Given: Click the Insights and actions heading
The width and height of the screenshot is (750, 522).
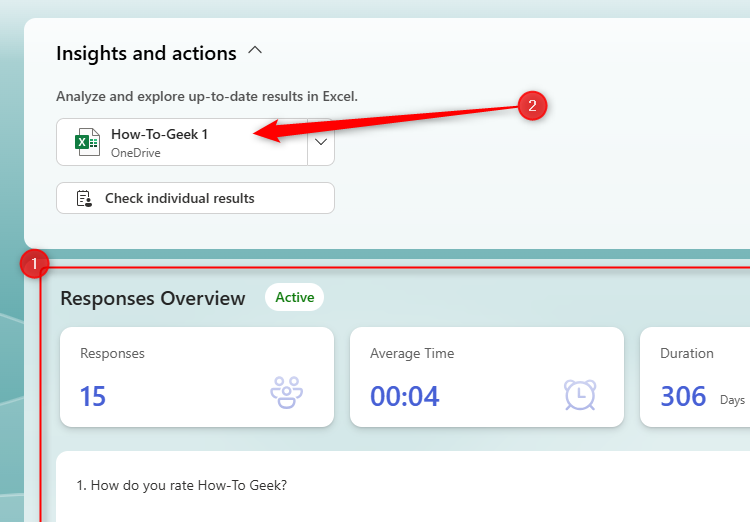Looking at the screenshot, I should pyautogui.click(x=146, y=53).
